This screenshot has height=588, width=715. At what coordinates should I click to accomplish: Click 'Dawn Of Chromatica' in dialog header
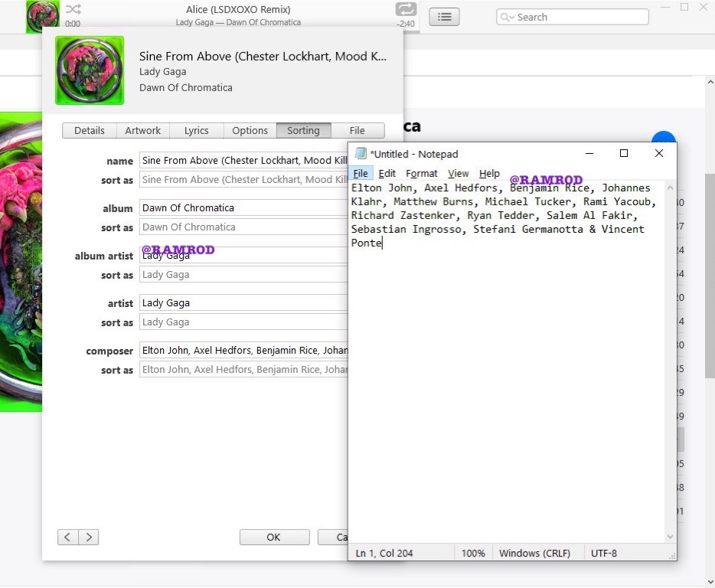coord(185,87)
